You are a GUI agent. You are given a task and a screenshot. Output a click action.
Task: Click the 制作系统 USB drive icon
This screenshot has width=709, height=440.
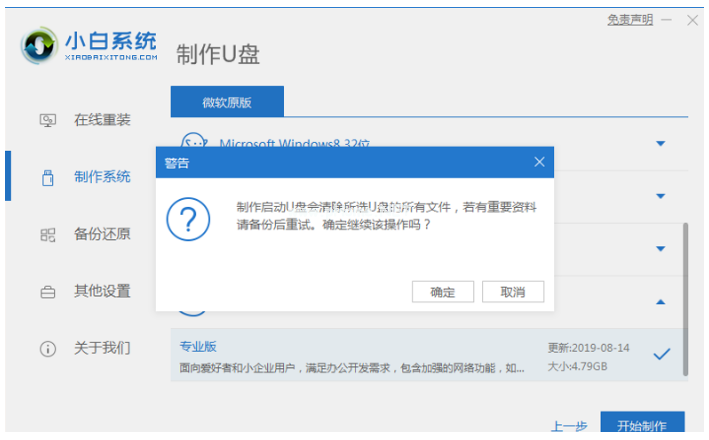pos(47,178)
